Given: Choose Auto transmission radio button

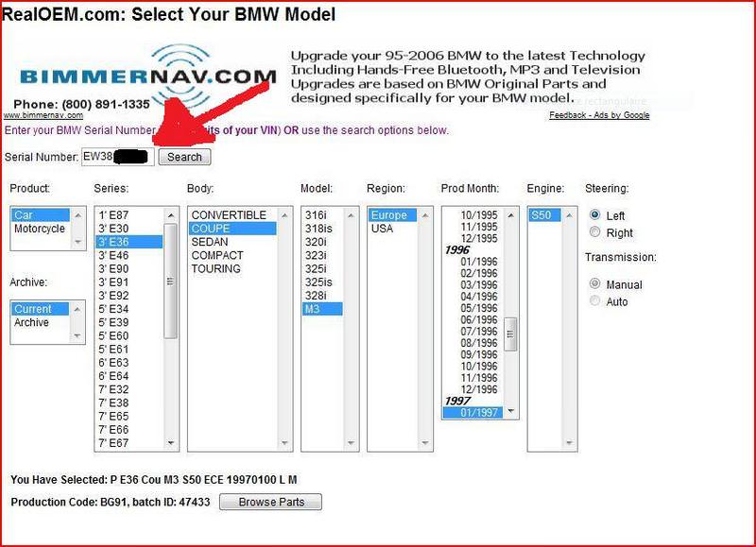Looking at the screenshot, I should (595, 301).
